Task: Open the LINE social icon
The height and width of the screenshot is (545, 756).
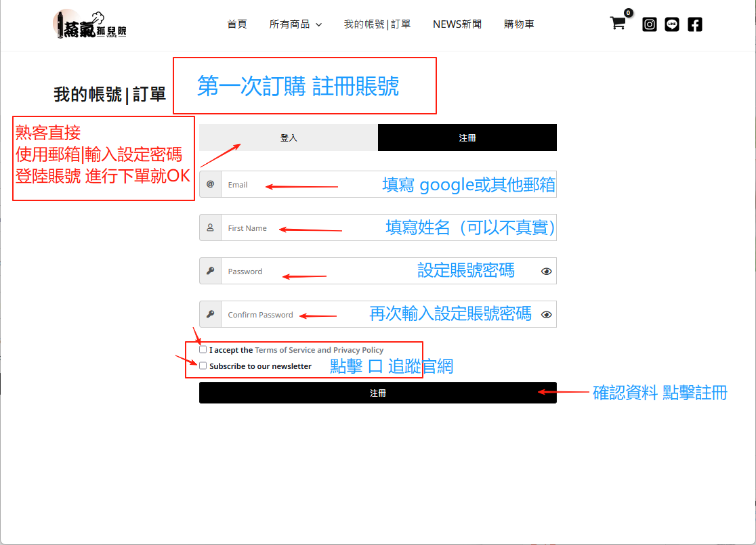Action: click(671, 24)
